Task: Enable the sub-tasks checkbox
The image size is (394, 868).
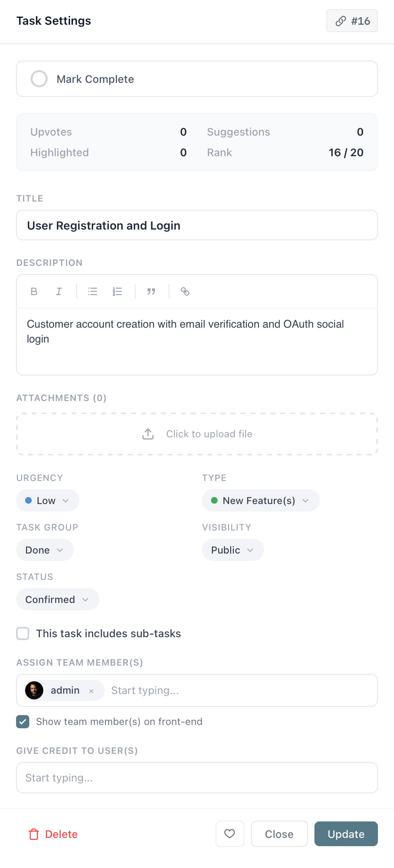Action: click(23, 633)
